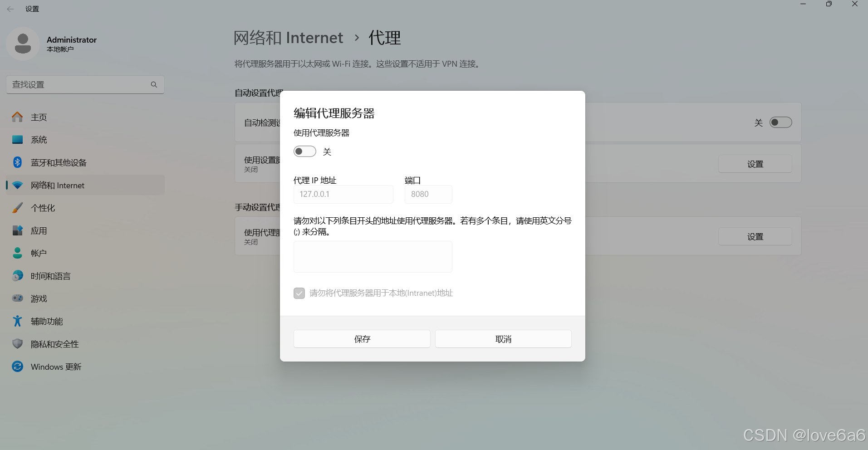
Task: Click the back arrow in the Settings title bar
Action: coord(10,9)
